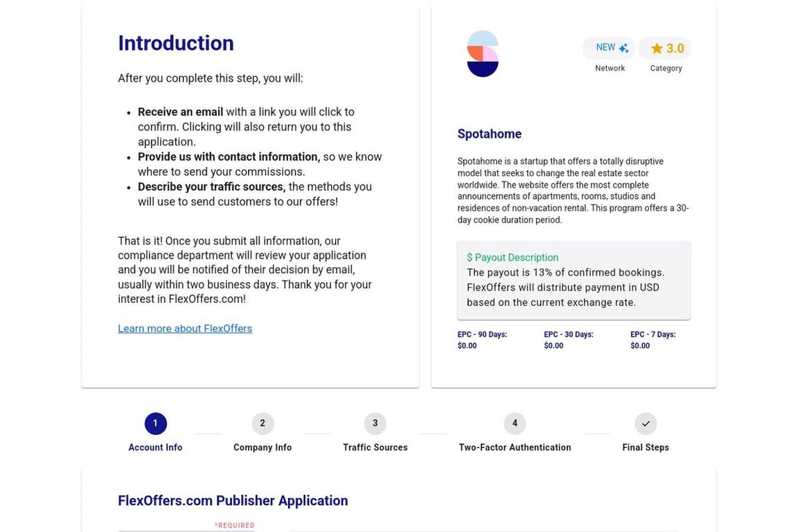Click 'Receive an email' bold text
This screenshot has width=798, height=532.
click(181, 112)
